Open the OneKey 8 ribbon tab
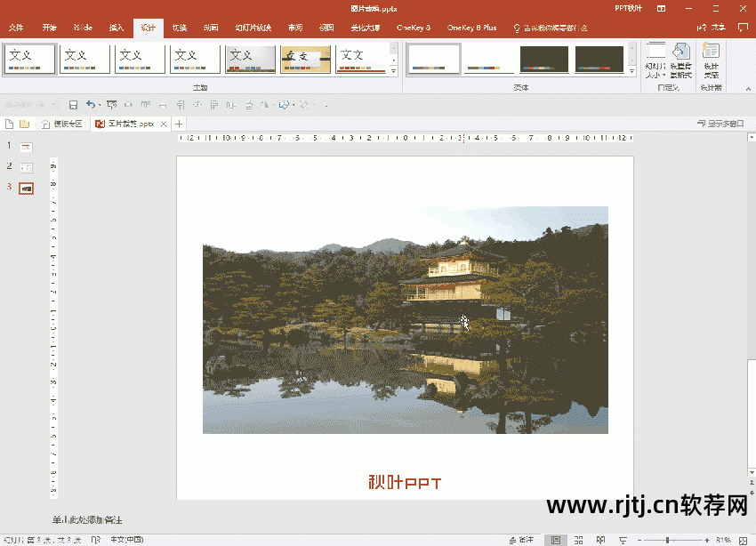Viewport: 756px width, 546px height. tap(413, 28)
